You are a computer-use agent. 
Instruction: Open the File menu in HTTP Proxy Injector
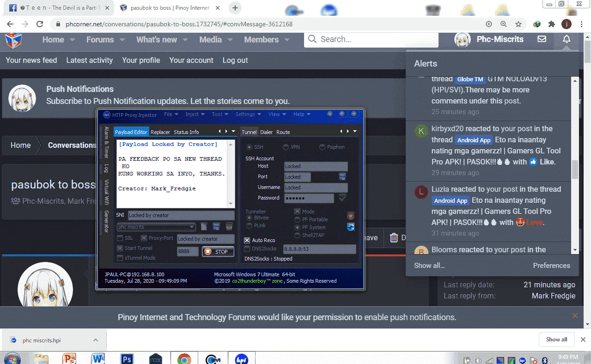[x=171, y=114]
